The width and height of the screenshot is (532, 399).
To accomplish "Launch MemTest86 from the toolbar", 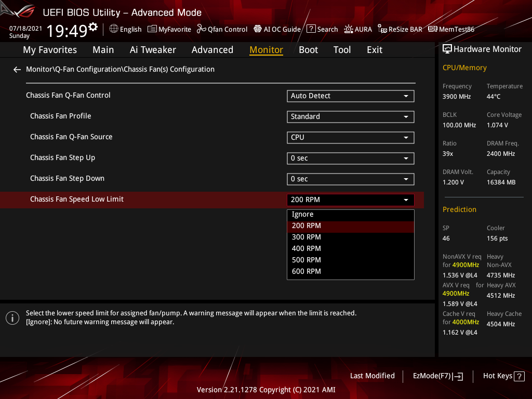I will click(x=451, y=29).
